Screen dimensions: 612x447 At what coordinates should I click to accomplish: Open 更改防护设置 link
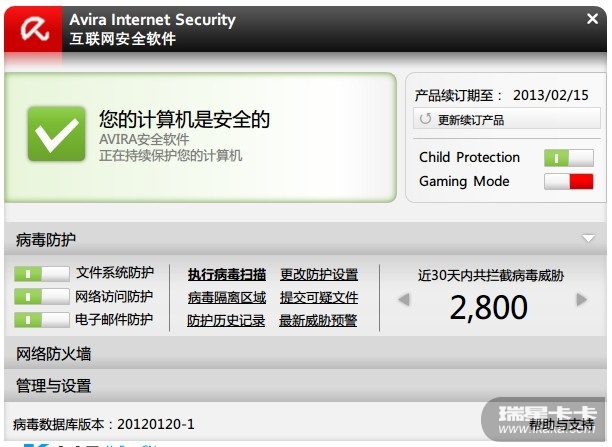[318, 274]
